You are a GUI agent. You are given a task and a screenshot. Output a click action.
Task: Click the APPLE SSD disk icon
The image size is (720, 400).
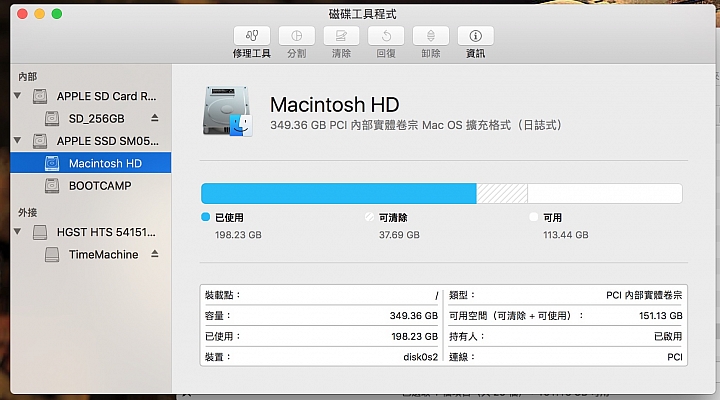click(x=40, y=141)
